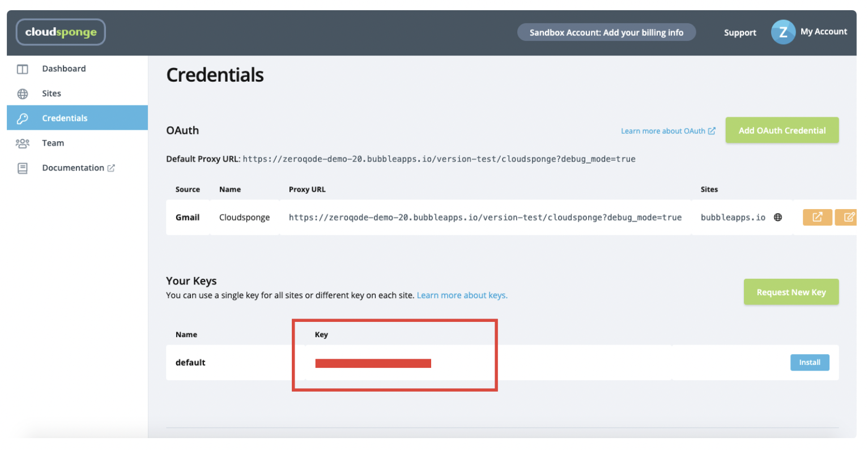Viewport: 868px width, 450px height.
Task: Click the key icon for Credentials
Action: point(23,118)
